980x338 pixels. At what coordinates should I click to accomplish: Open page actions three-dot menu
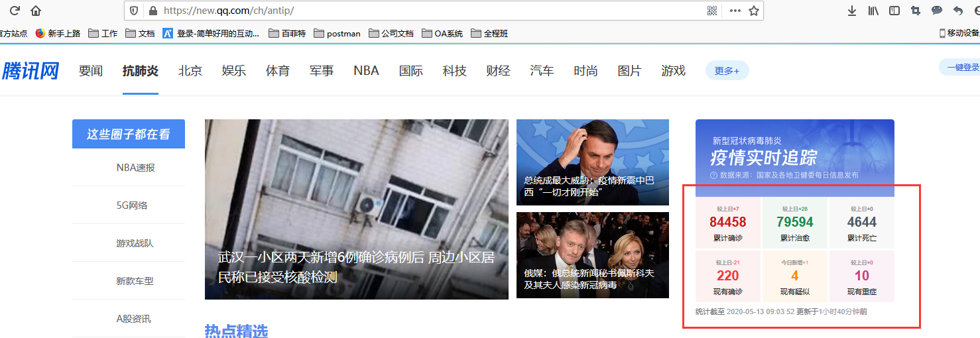(x=735, y=11)
